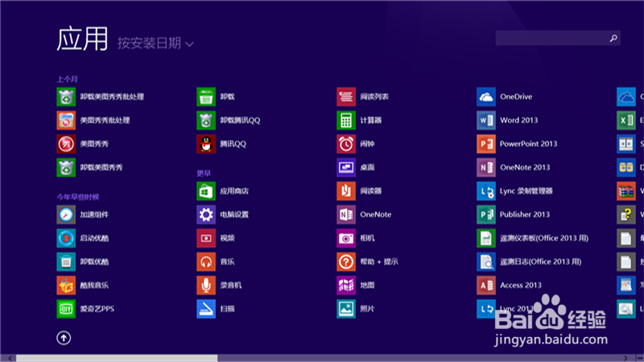Launch 照片 photos app
The height and width of the screenshot is (362, 644).
346,309
